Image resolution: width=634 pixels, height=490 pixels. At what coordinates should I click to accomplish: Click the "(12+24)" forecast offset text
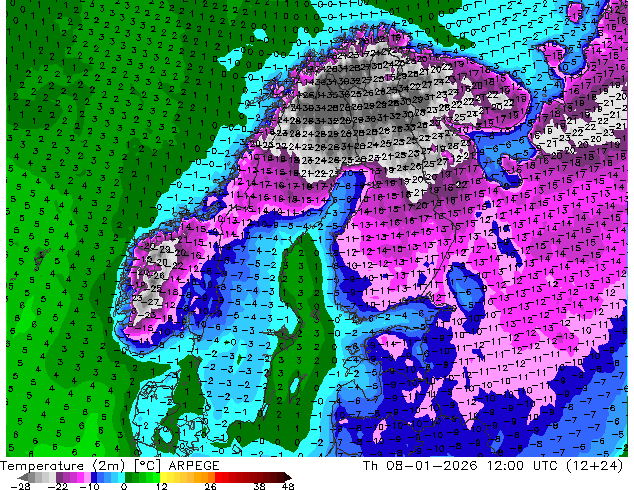click(594, 466)
